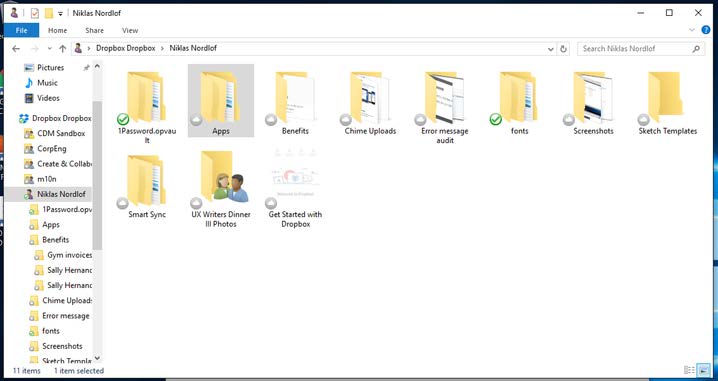This screenshot has width=718, height=381.
Task: Expand the ribbon chevron
Action: coord(691,30)
